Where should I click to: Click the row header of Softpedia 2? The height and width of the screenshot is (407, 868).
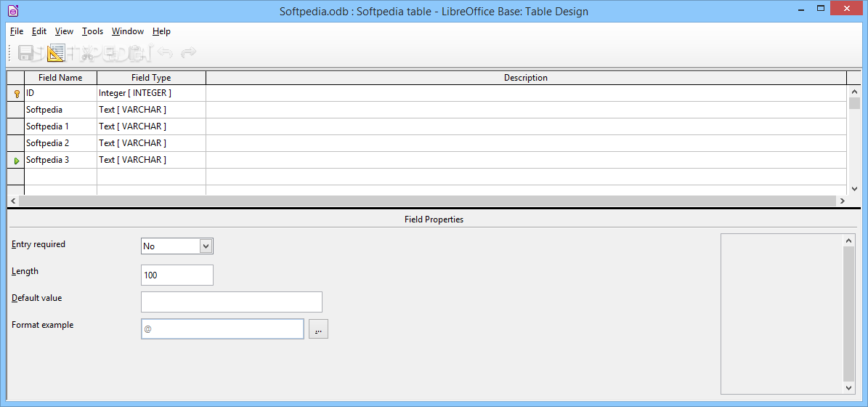pos(15,143)
